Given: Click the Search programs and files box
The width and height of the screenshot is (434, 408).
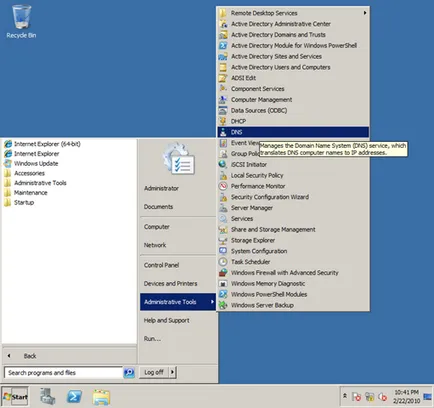Looking at the screenshot, I should [63, 372].
